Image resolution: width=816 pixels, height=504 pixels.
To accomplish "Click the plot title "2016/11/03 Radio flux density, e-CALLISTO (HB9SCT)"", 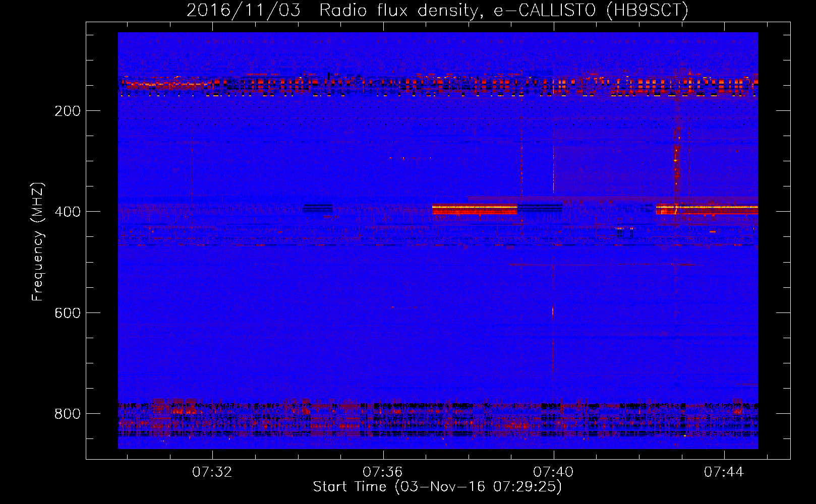I will (437, 10).
